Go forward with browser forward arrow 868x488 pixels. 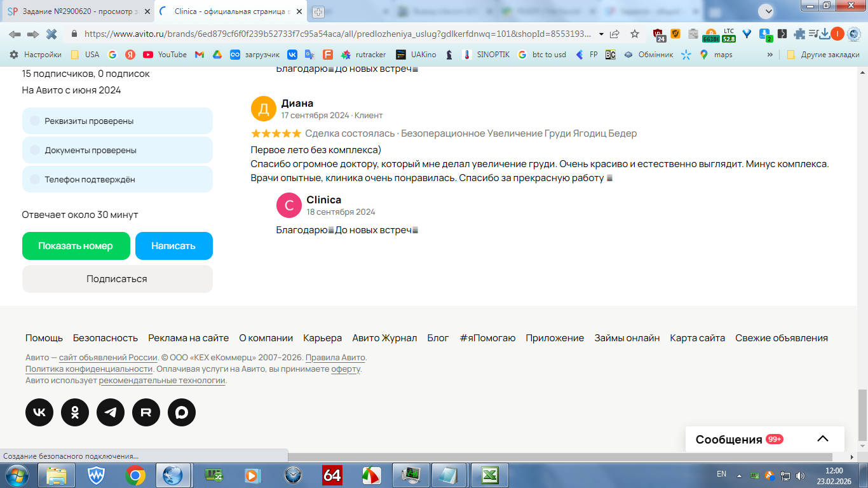tap(33, 34)
